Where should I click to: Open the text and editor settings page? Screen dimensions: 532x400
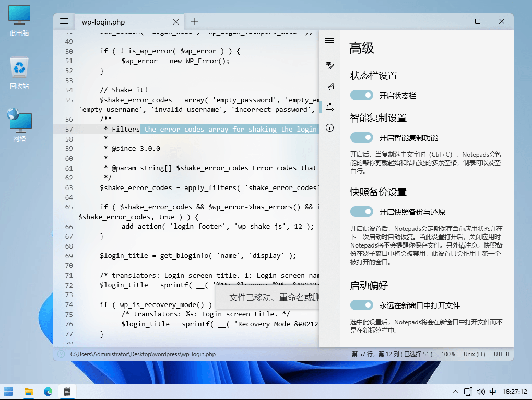coord(329,65)
